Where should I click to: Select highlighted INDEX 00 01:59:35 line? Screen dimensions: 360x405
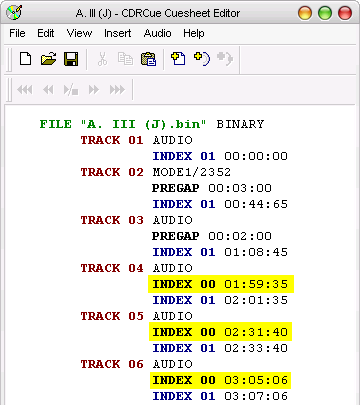[x=221, y=284]
